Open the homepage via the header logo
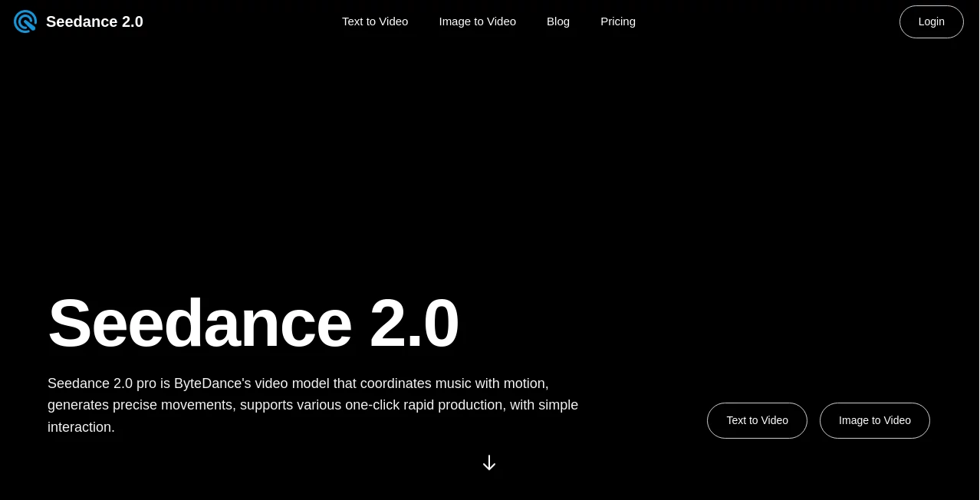Viewport: 980px width, 500px height. pyautogui.click(x=78, y=21)
